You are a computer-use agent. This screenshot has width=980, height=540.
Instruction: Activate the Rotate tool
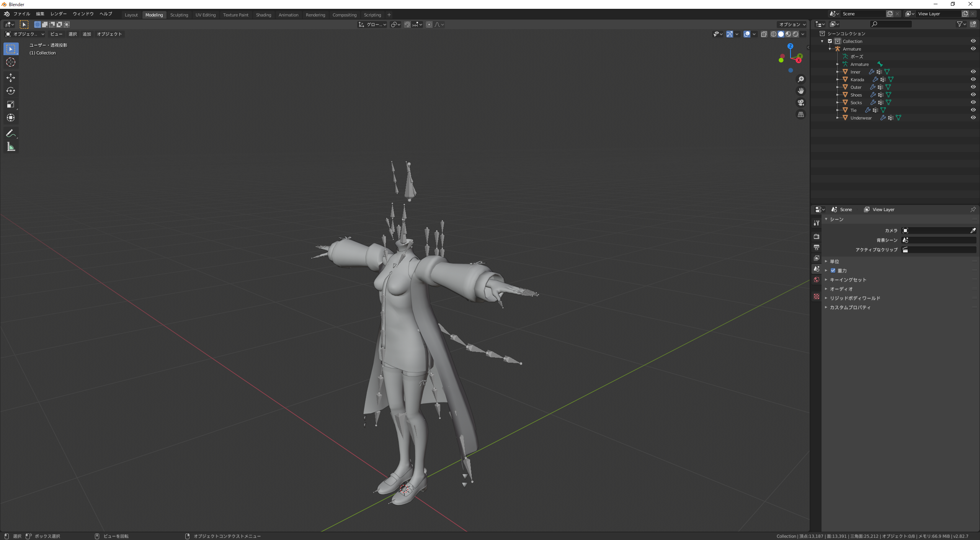[x=11, y=91]
